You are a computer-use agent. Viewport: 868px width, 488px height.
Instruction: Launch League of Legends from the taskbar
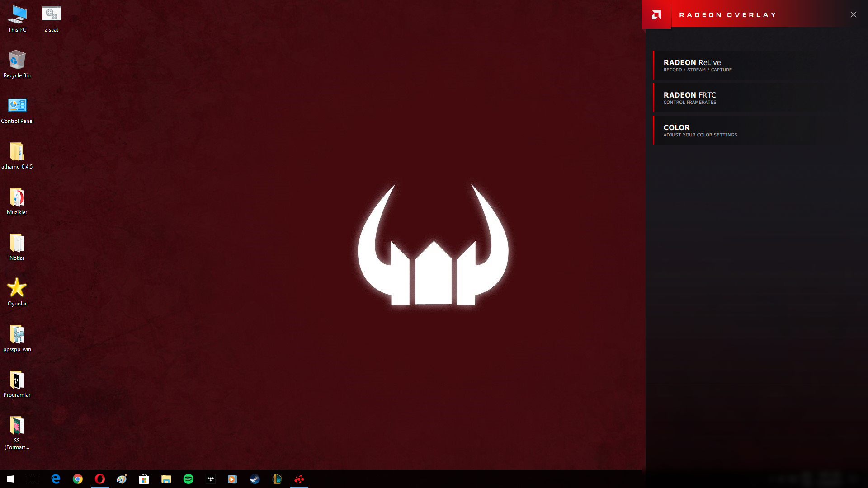point(277,479)
